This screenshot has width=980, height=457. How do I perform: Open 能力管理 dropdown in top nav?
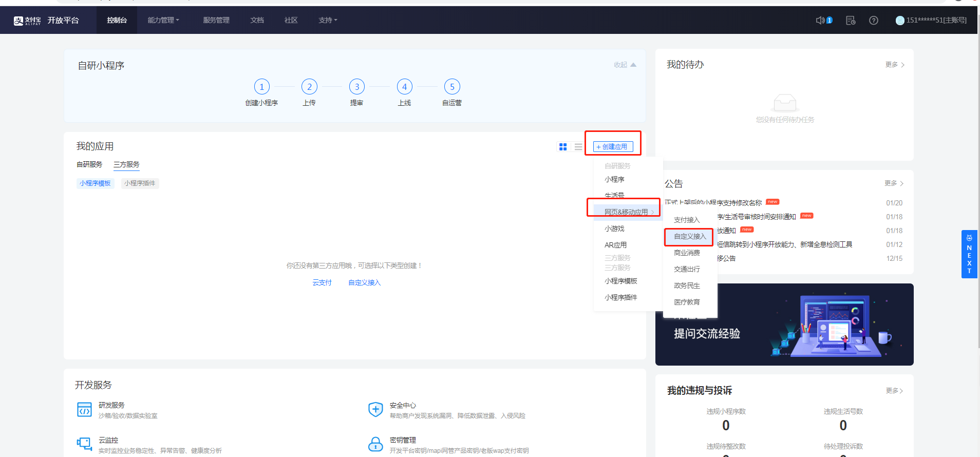[x=163, y=20]
